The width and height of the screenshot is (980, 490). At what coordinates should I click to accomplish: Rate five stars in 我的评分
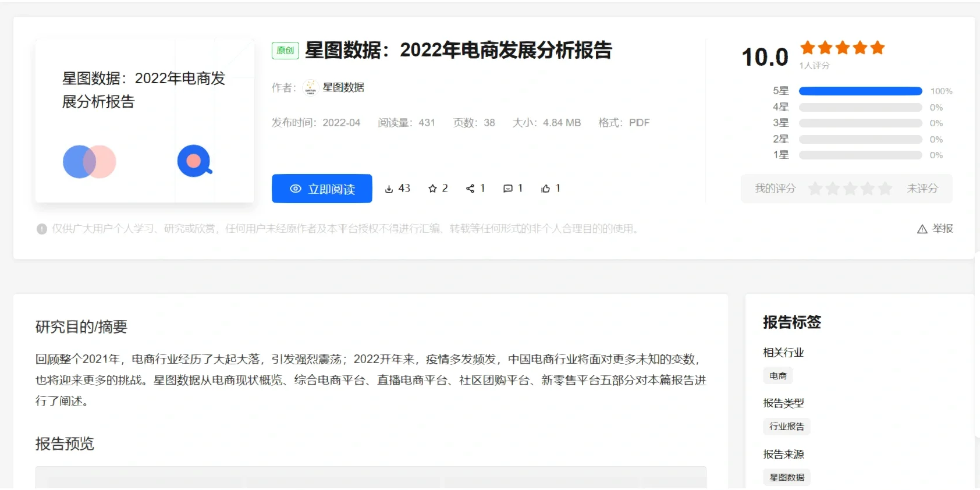click(885, 189)
